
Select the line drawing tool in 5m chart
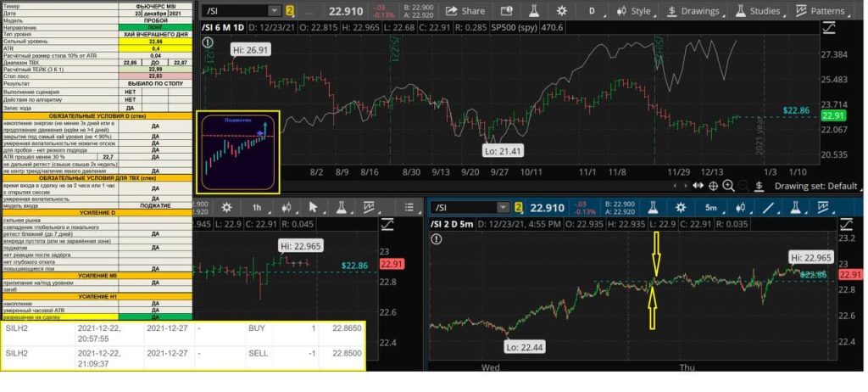point(768,207)
